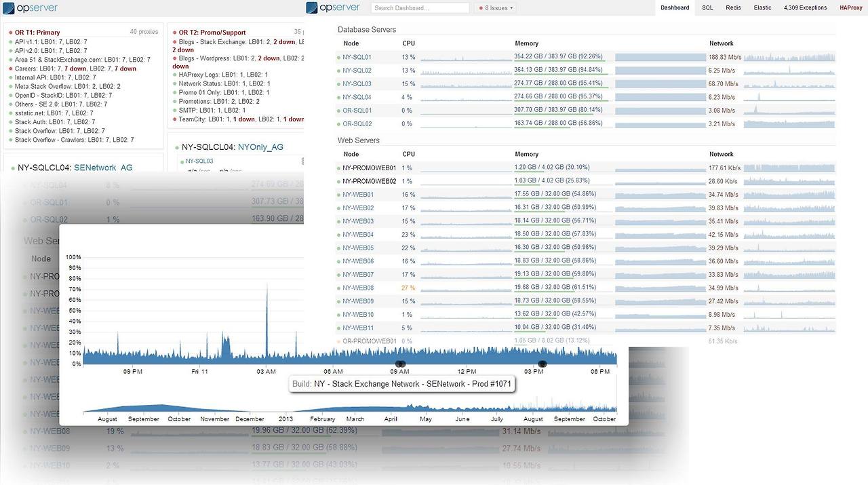Click the build marker near 09 AM on graph
This screenshot has width=868, height=485.
coord(400,364)
